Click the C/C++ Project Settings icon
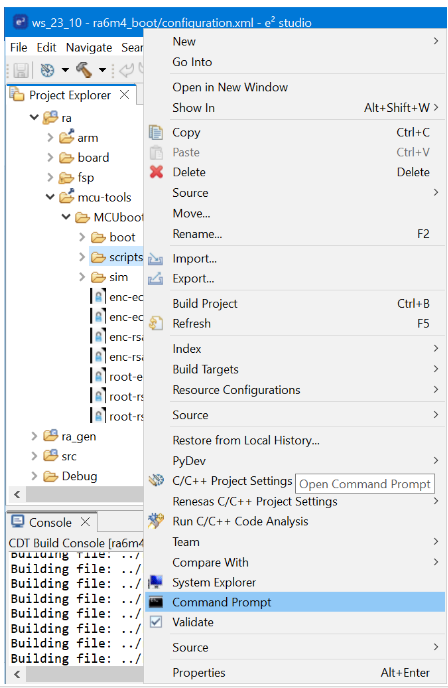The width and height of the screenshot is (448, 688). (x=156, y=480)
